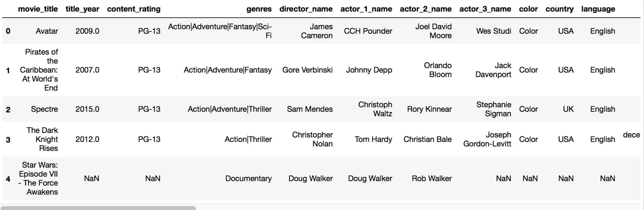Click the actor_1_name column header

tap(366, 9)
